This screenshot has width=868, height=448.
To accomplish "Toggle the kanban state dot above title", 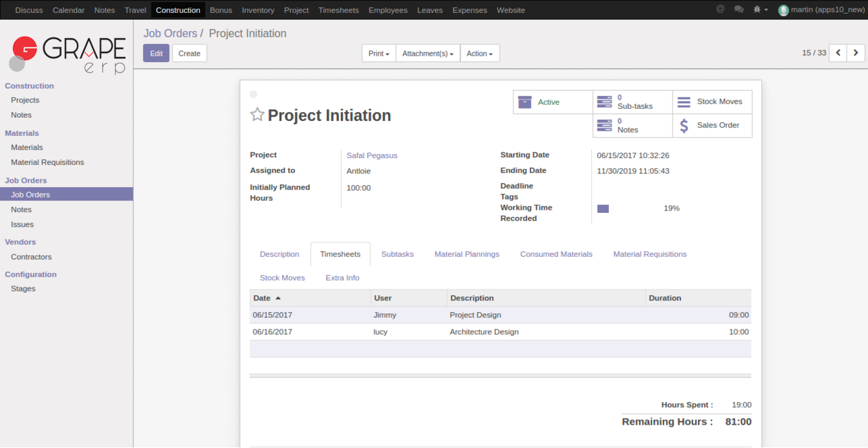I will 254,95.
